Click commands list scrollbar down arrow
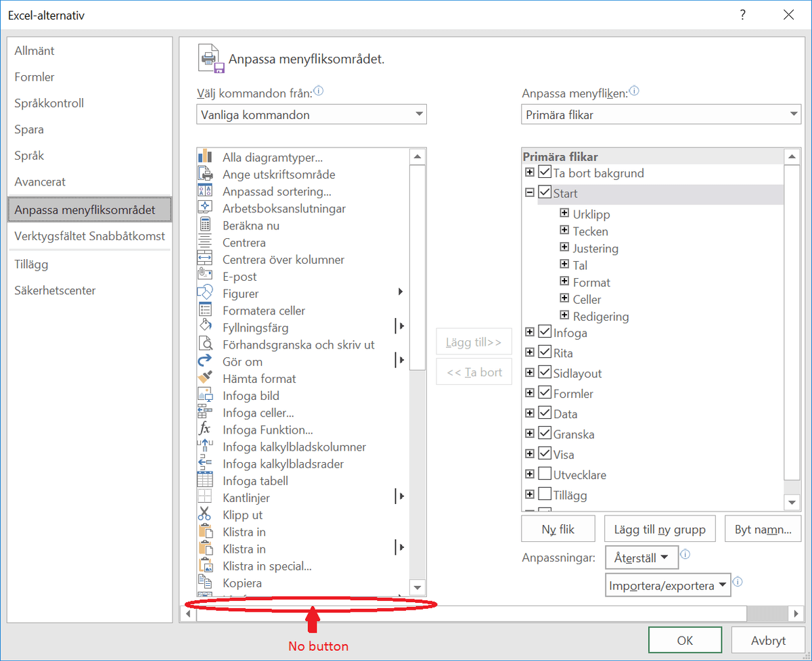The width and height of the screenshot is (812, 661). (418, 587)
